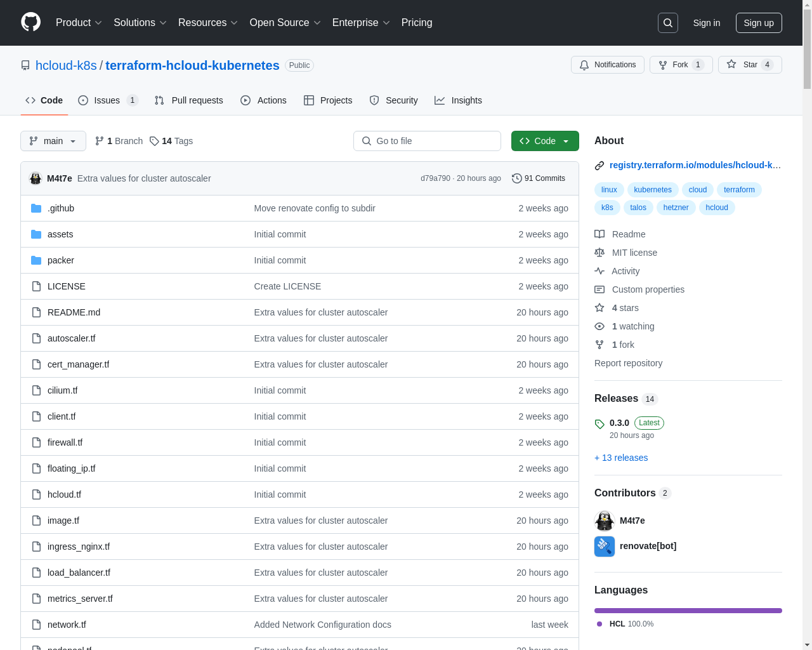Click the branch icon beside 1 Branch
Image resolution: width=812 pixels, height=650 pixels.
click(x=100, y=141)
